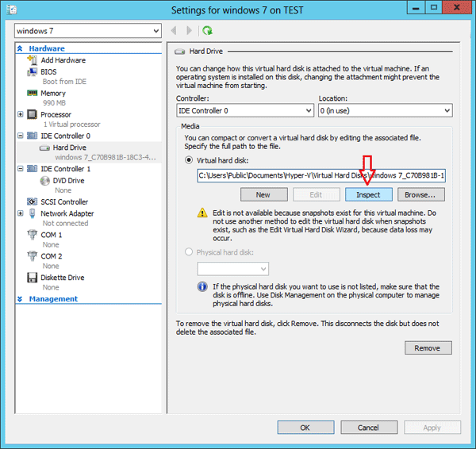
Task: Select the Virtual hard disk radio button
Action: click(x=189, y=159)
